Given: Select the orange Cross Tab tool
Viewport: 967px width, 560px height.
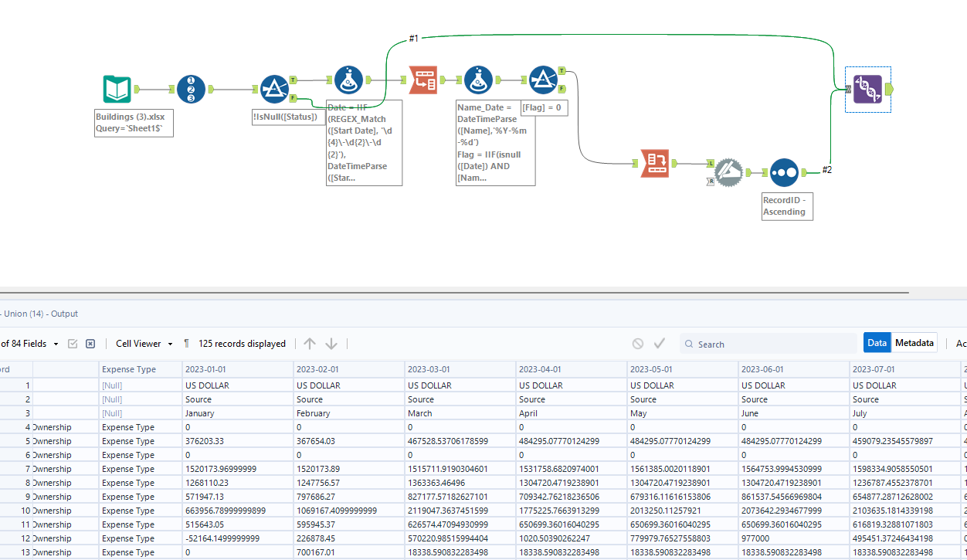Looking at the screenshot, I should tap(654, 163).
